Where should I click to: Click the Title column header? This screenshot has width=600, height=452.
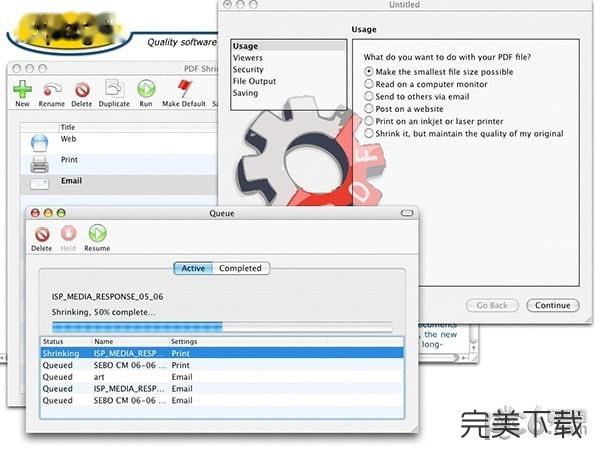click(x=138, y=127)
